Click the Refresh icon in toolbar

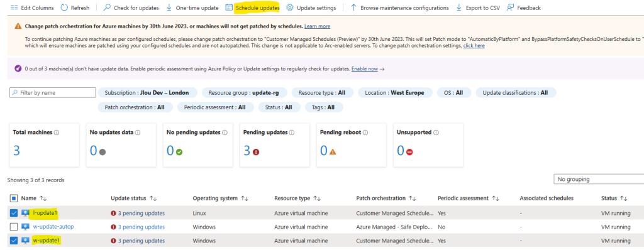point(64,8)
